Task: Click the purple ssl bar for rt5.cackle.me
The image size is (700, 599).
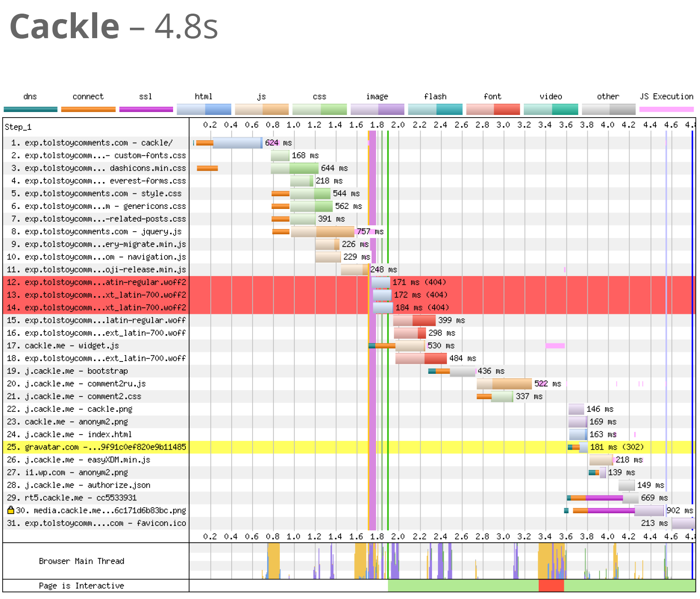Action: 604,498
